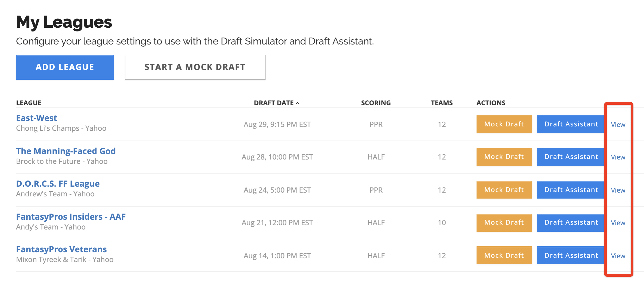Launch Draft Assistant for East-West
The width and height of the screenshot is (644, 287).
[571, 124]
